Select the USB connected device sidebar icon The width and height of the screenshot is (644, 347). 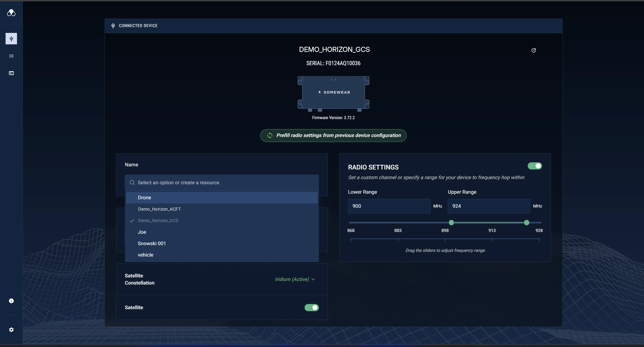click(11, 39)
